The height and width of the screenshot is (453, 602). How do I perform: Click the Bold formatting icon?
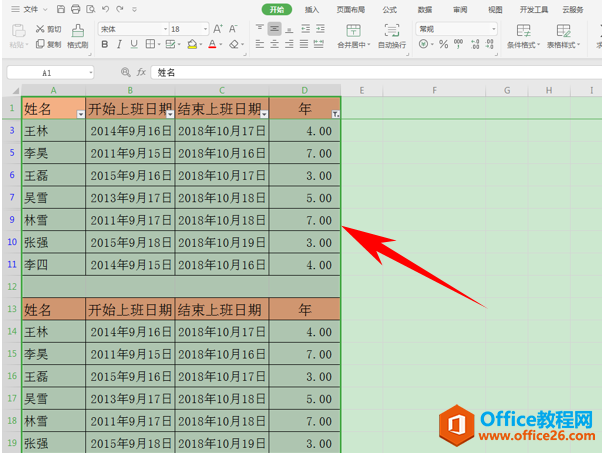[x=104, y=45]
